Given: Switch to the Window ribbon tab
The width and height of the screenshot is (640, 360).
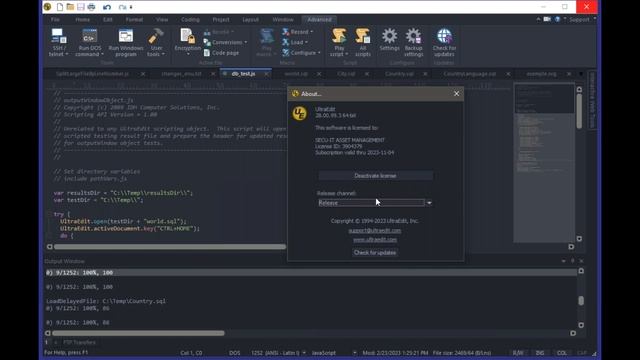Looking at the screenshot, I should (283, 20).
